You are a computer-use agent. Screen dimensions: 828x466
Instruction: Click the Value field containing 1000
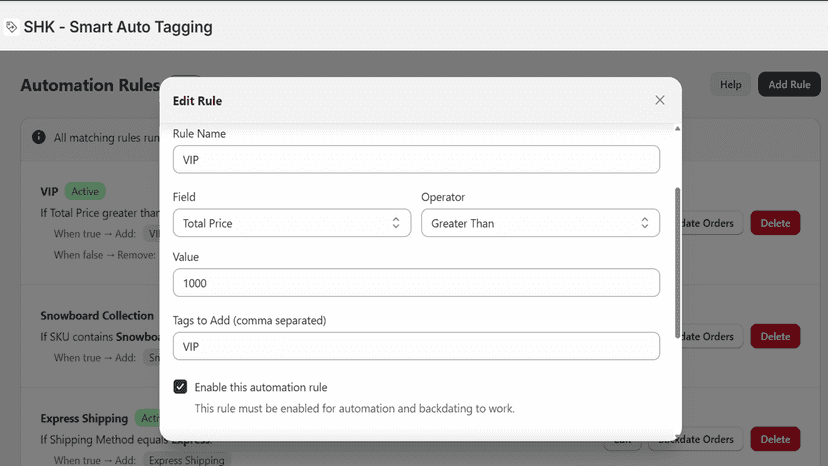click(x=416, y=283)
